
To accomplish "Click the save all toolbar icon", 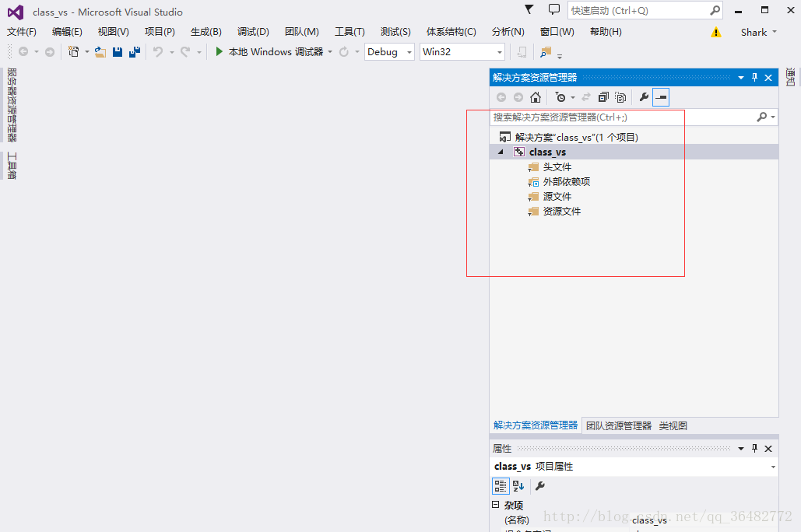I will [135, 51].
